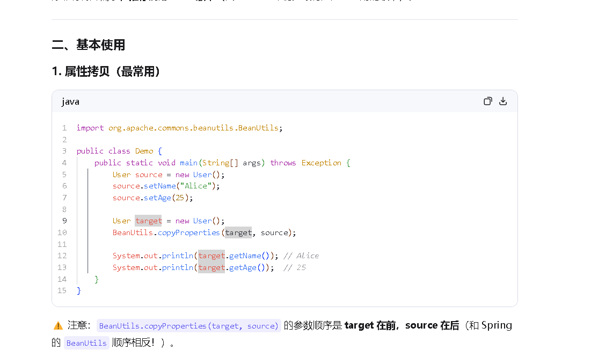Screen dimensions: 591x364
Task: Click 'throws Exception' in main signature
Action: click(305, 163)
